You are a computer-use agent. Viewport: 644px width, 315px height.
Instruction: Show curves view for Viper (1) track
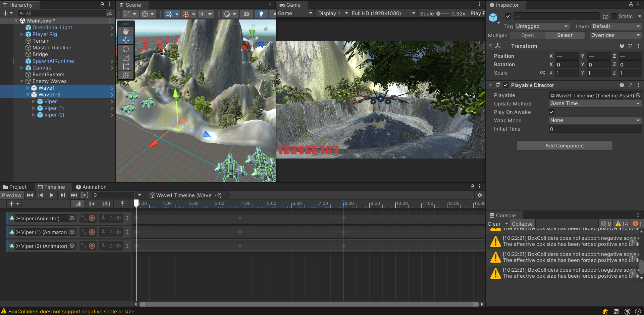click(x=84, y=232)
